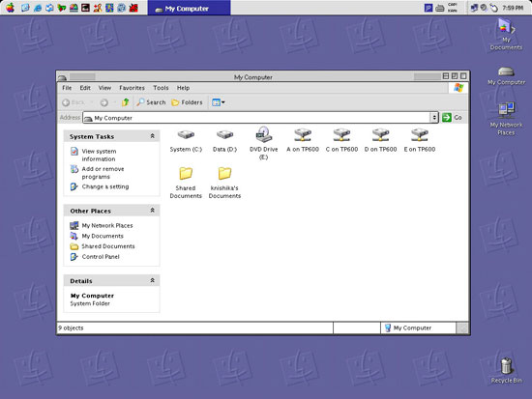The width and height of the screenshot is (532, 399).
Task: Click the mouse tray icon
Action: coord(494,8)
